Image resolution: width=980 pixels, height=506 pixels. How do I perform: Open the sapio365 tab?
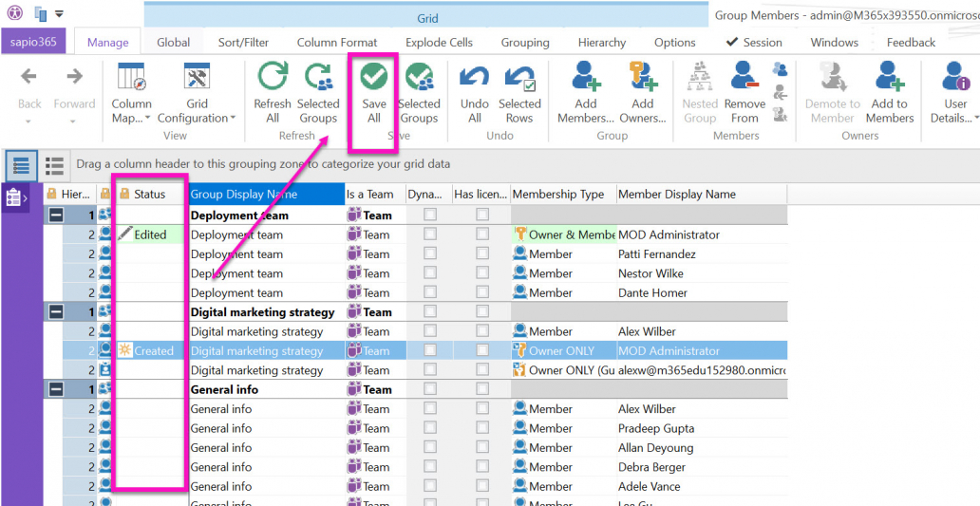point(33,42)
